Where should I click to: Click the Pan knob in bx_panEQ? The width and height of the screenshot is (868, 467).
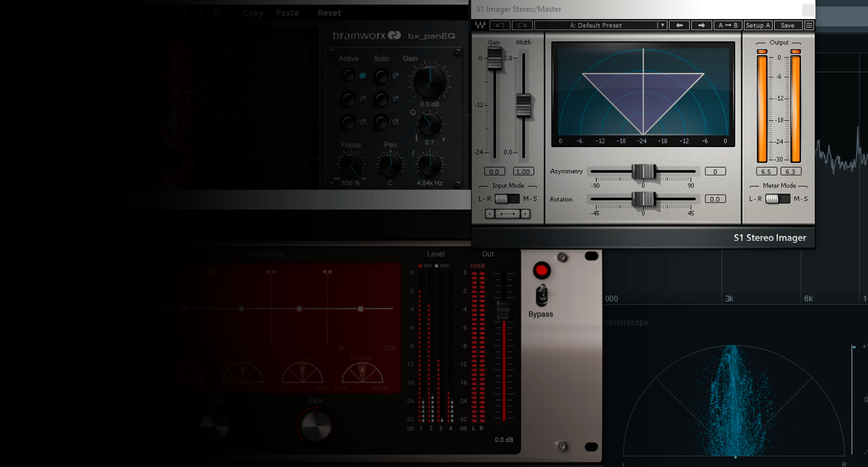[391, 165]
